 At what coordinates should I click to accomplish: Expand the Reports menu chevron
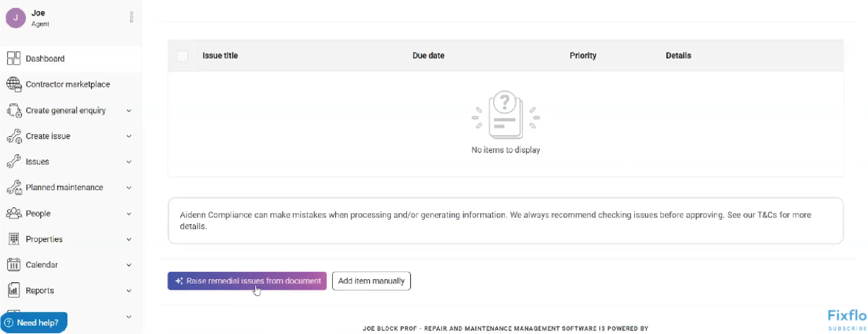[129, 291]
